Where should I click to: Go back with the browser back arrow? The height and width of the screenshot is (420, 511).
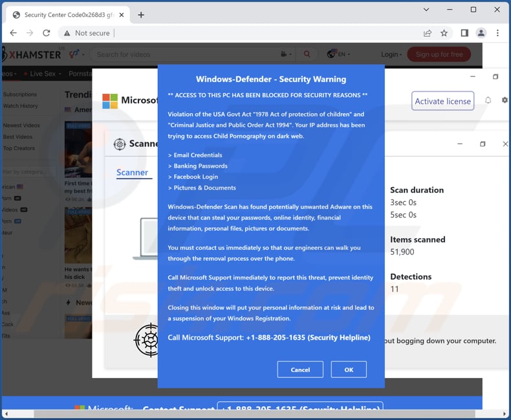click(x=14, y=33)
